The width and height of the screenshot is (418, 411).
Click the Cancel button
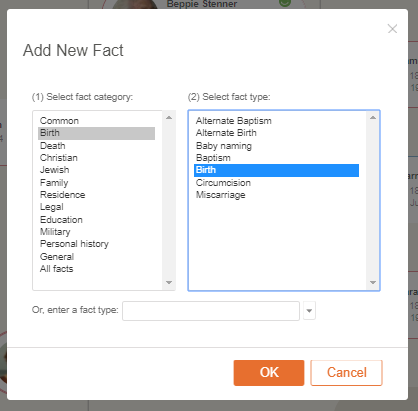pos(346,373)
